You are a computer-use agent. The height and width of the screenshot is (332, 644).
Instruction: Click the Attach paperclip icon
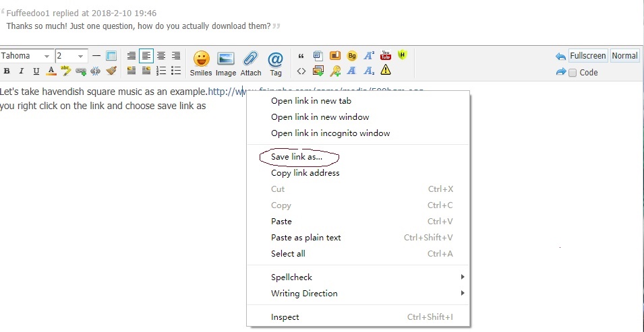tap(251, 61)
